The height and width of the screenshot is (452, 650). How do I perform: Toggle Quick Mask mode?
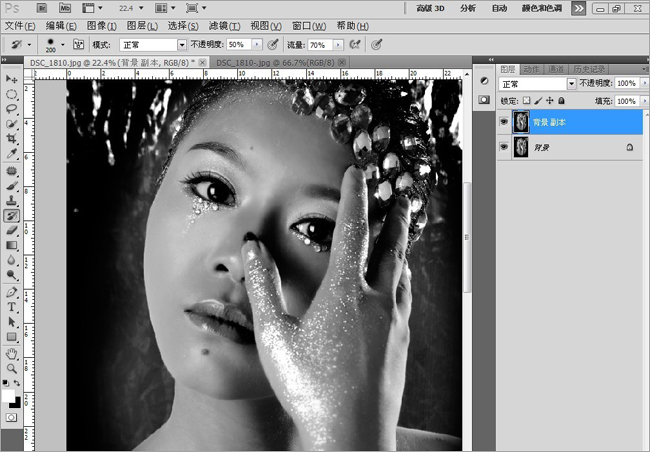tap(12, 417)
